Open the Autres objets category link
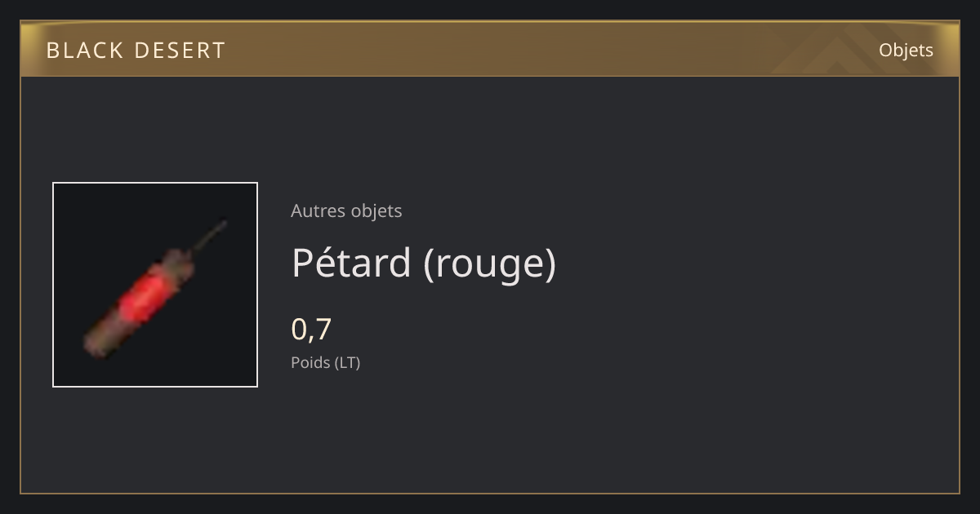Viewport: 980px width, 514px height. (346, 210)
